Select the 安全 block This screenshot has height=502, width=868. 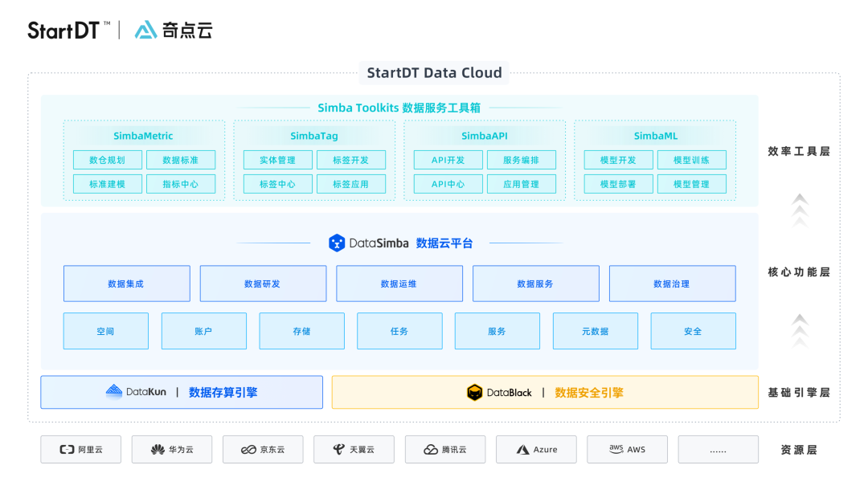(x=693, y=331)
